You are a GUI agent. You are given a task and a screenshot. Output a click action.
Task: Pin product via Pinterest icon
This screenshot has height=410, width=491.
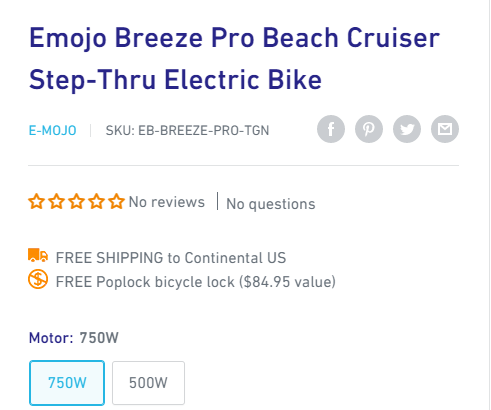[x=369, y=129]
